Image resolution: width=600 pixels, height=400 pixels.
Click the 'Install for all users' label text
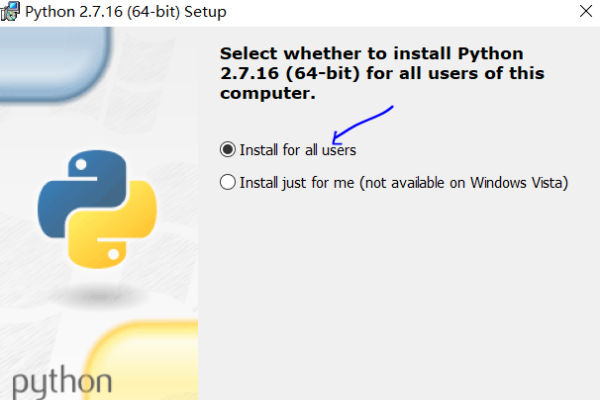coord(298,150)
